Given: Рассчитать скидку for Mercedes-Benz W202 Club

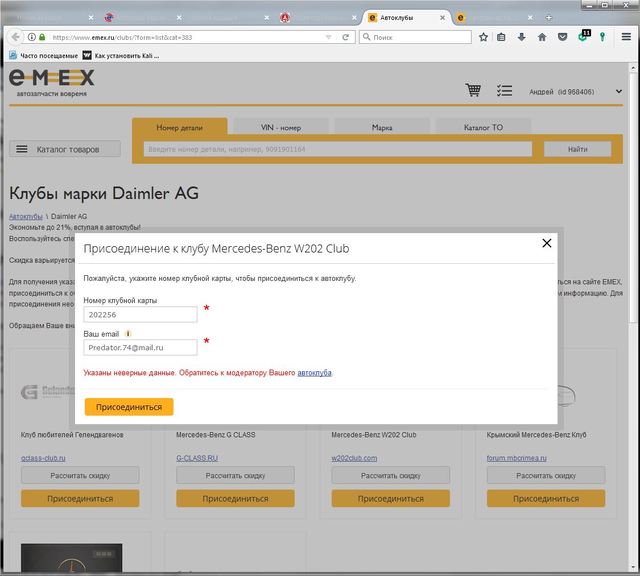Looking at the screenshot, I should (x=391, y=476).
